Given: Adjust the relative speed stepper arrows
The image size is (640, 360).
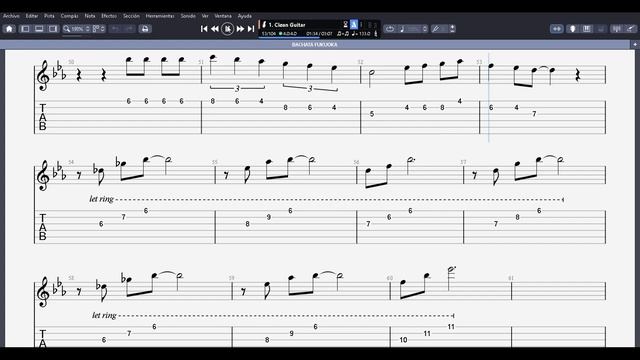Looking at the screenshot, I should [425, 29].
